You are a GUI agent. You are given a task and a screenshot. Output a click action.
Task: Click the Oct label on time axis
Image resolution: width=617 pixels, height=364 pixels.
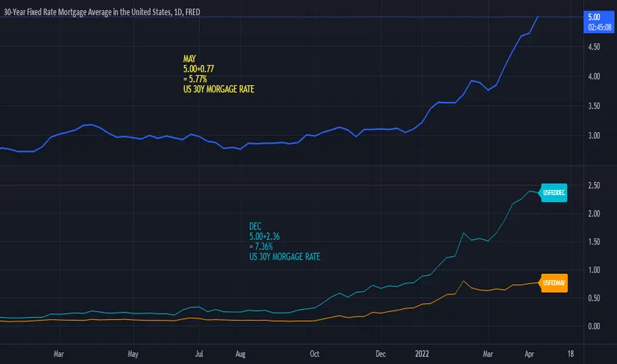(314, 354)
